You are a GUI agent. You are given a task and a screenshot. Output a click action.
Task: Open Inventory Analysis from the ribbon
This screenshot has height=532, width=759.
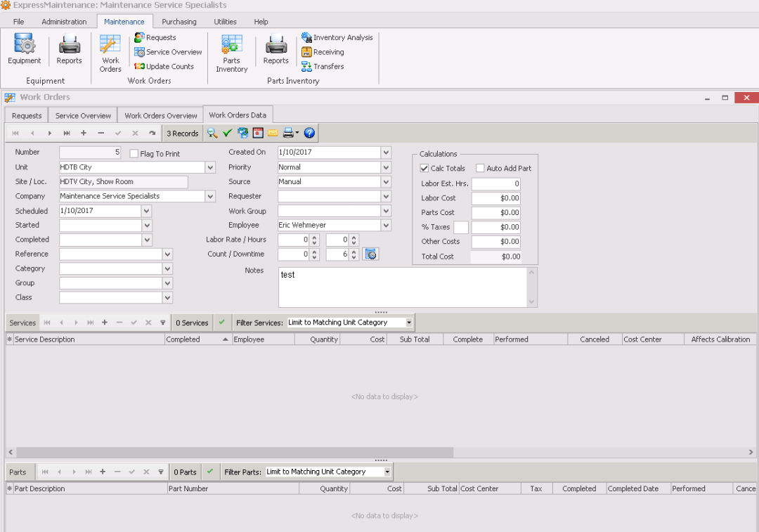click(337, 37)
